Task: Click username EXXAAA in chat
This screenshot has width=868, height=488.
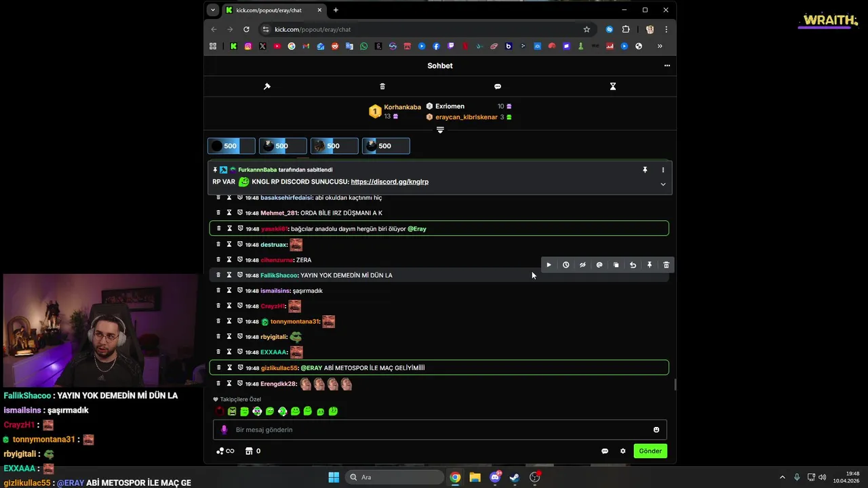Action: 273,352
